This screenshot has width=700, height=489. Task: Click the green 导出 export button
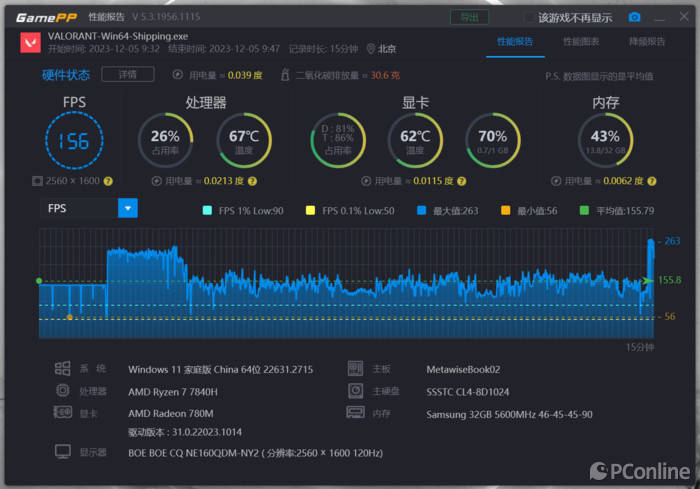pyautogui.click(x=469, y=17)
